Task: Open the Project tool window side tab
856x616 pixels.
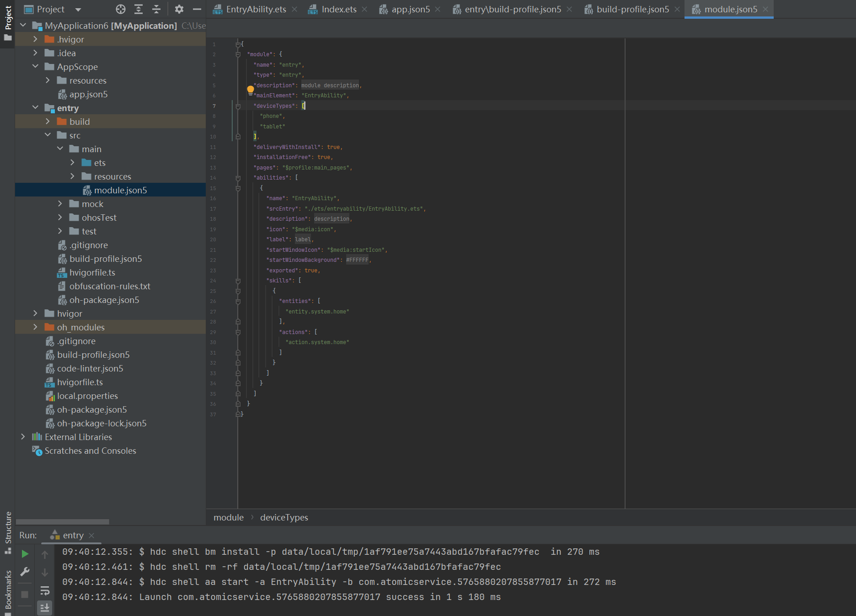Action: point(8,23)
